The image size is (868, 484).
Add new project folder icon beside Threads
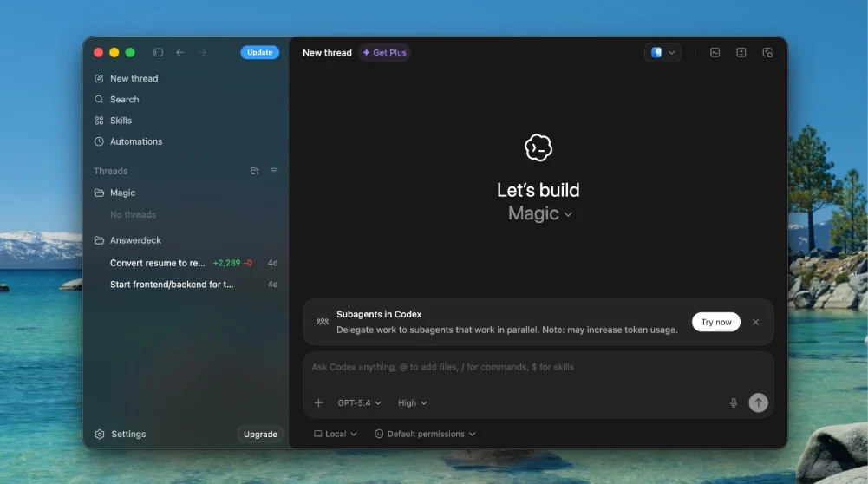[255, 171]
